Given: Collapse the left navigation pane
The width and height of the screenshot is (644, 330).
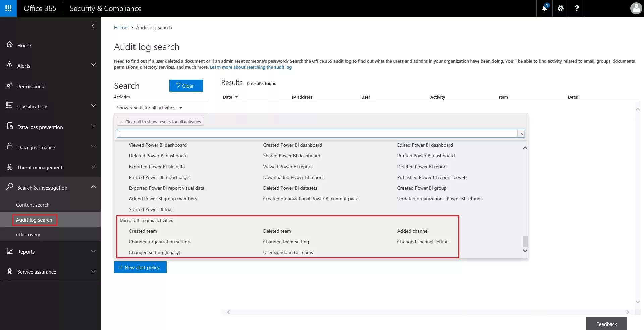Looking at the screenshot, I should (x=93, y=26).
